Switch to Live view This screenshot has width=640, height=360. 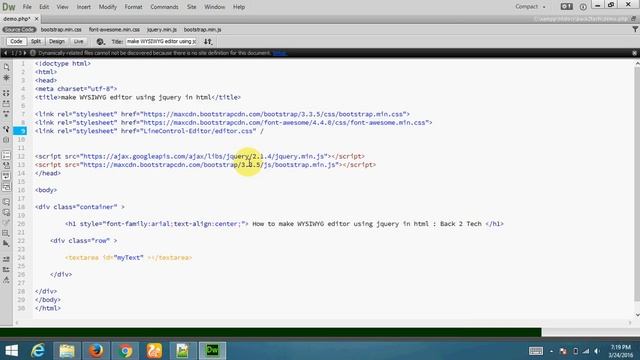tap(78, 41)
